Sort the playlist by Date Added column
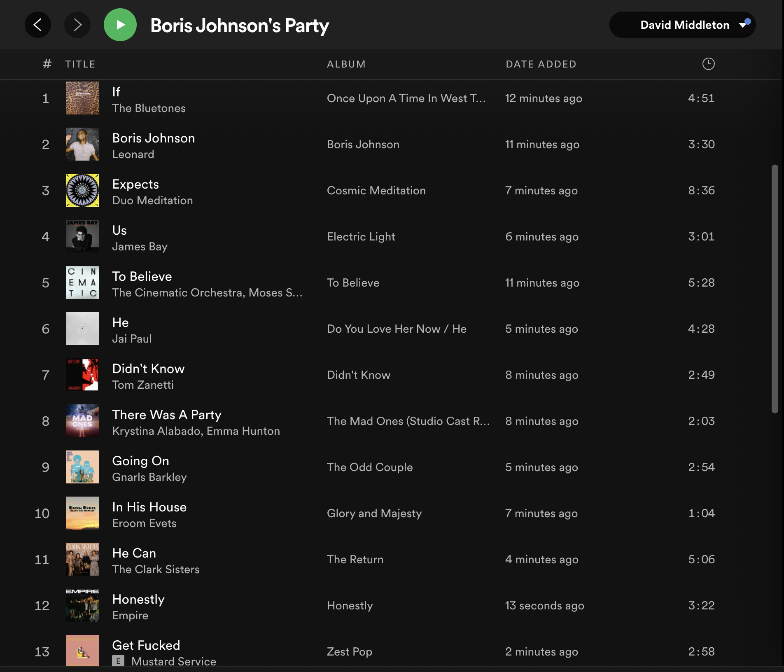This screenshot has width=784, height=672. point(541,64)
